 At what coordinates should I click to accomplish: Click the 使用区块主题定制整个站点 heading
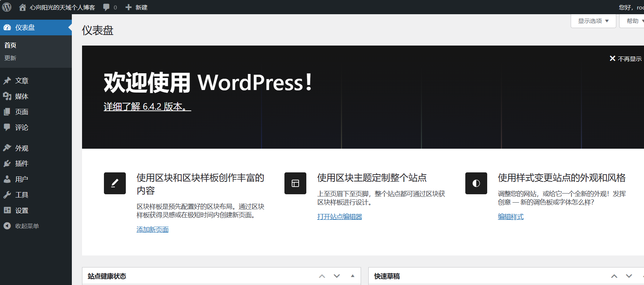(372, 178)
